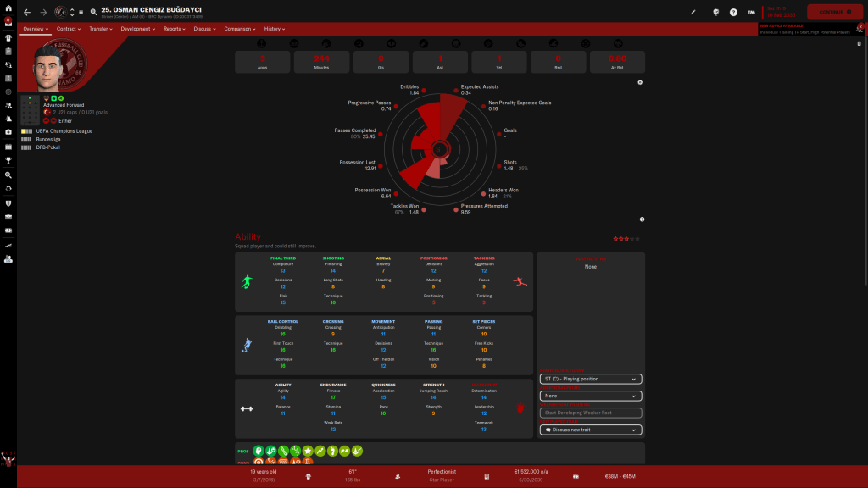Switch to the Overview tab

pos(34,29)
